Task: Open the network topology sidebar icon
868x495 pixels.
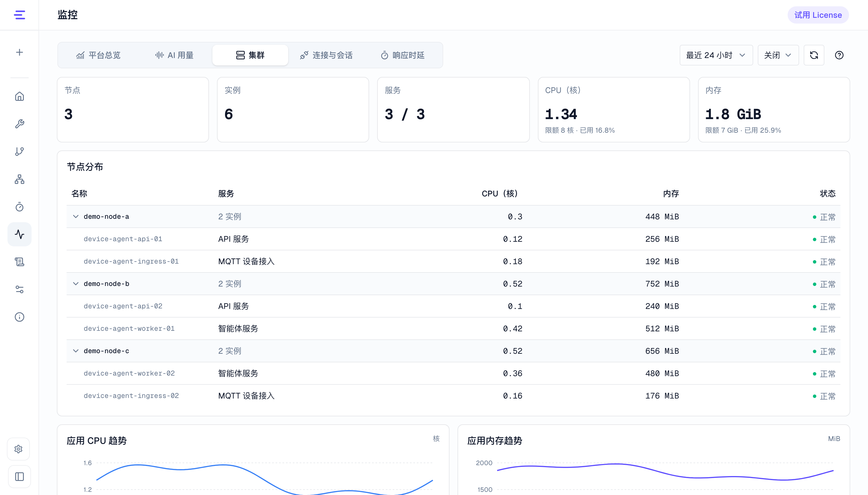Action: 19,179
